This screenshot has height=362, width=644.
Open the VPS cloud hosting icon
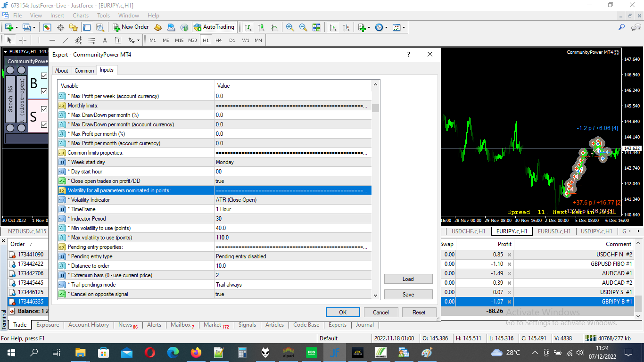[171, 27]
